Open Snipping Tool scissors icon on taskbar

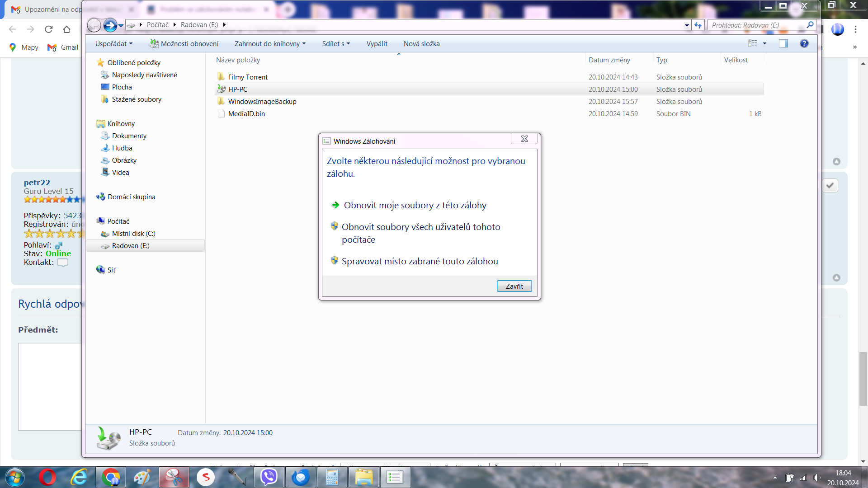pos(174,477)
